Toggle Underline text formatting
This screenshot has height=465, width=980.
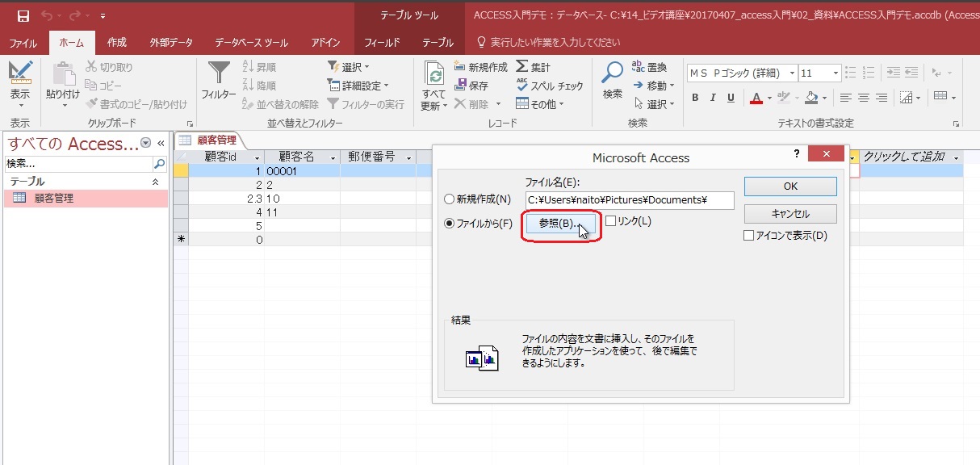click(731, 98)
